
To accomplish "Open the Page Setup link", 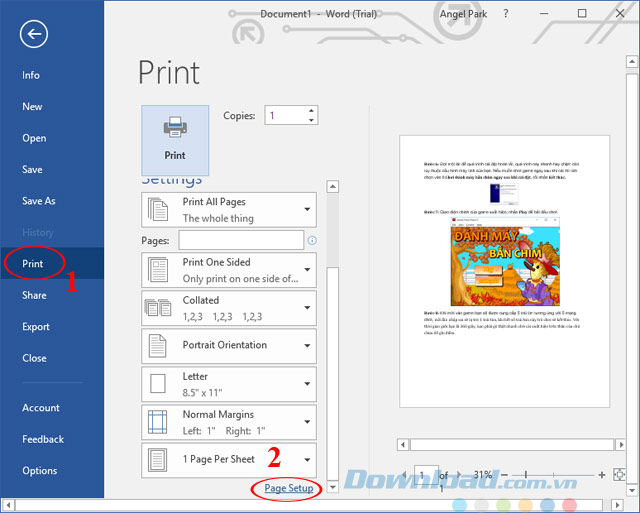I will pos(289,488).
